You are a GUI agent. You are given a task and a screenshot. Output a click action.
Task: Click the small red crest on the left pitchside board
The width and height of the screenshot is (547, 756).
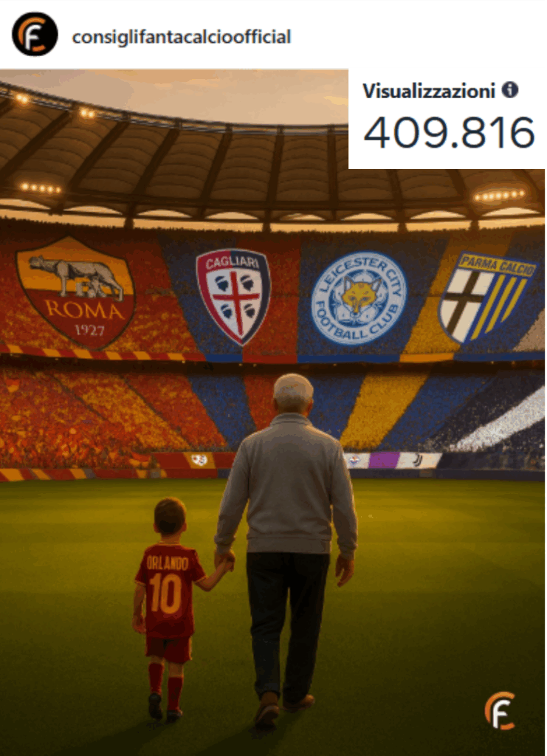pos(199,460)
